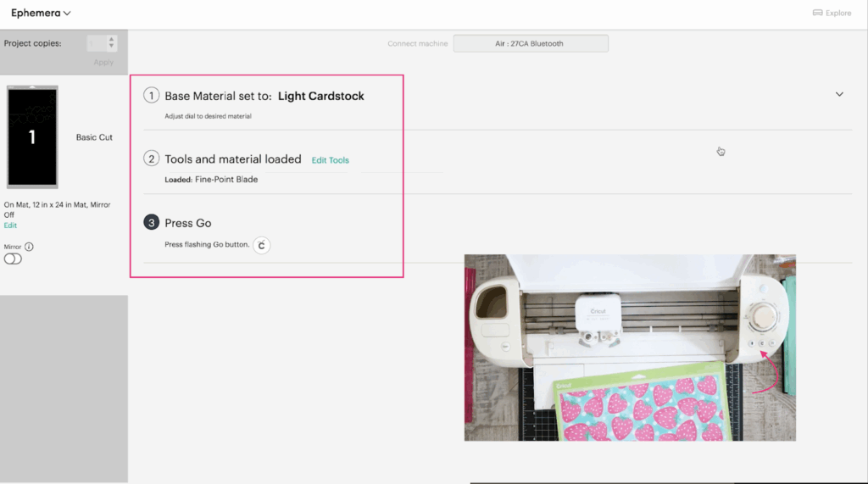Viewport: 868px width, 484px height.
Task: Click the Cricut machine video overlay
Action: [x=630, y=348]
